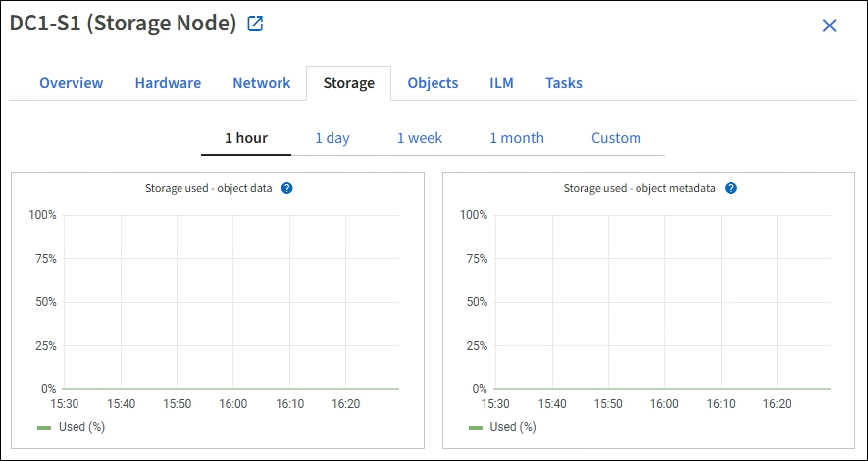Show the 1 day time range

click(x=332, y=138)
